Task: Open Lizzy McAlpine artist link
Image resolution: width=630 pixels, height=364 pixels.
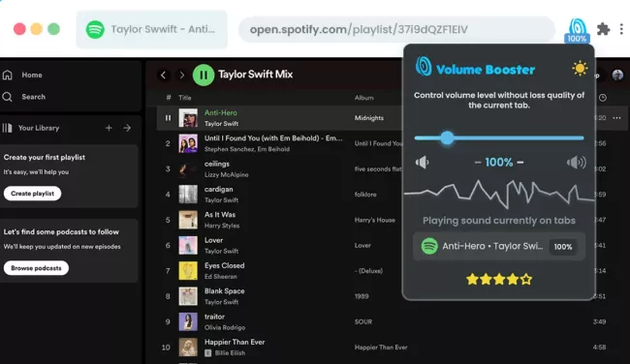Action: (226, 174)
